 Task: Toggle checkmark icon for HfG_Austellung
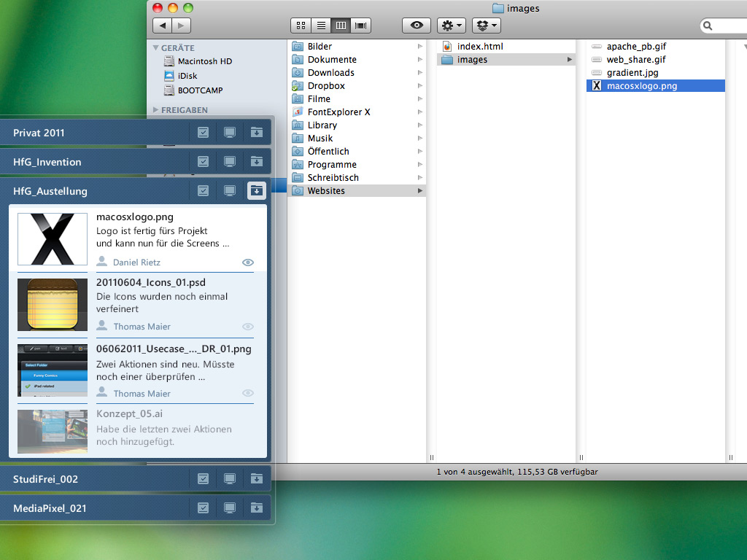tap(203, 191)
